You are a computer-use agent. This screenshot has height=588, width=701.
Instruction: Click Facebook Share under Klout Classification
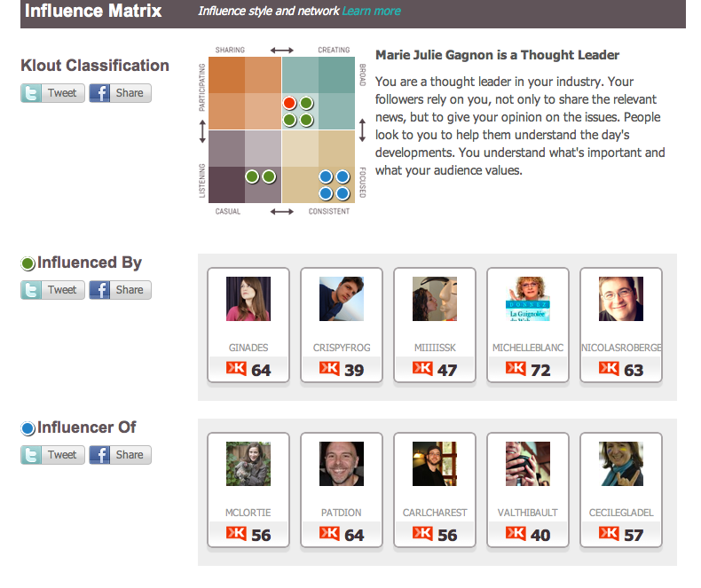pyautogui.click(x=120, y=93)
